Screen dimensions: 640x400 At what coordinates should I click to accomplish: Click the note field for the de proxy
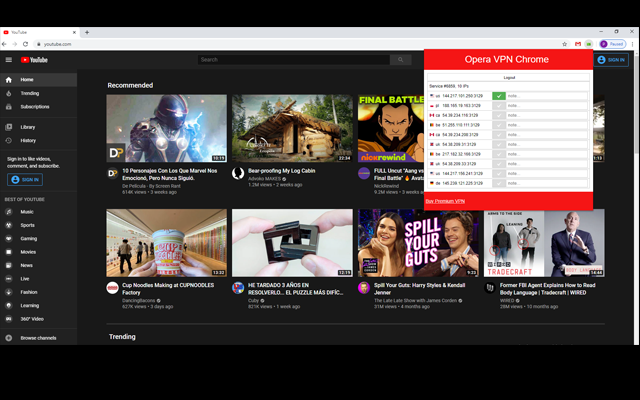click(x=547, y=183)
